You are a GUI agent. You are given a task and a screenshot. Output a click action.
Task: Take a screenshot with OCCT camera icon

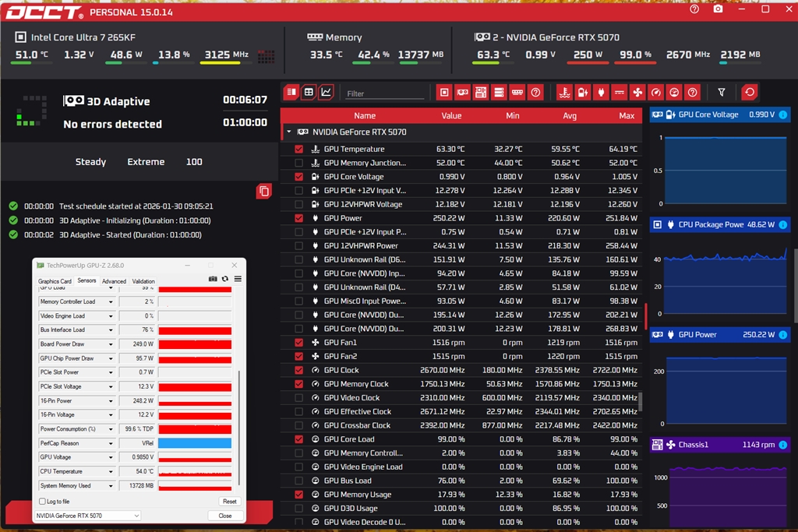tap(718, 9)
